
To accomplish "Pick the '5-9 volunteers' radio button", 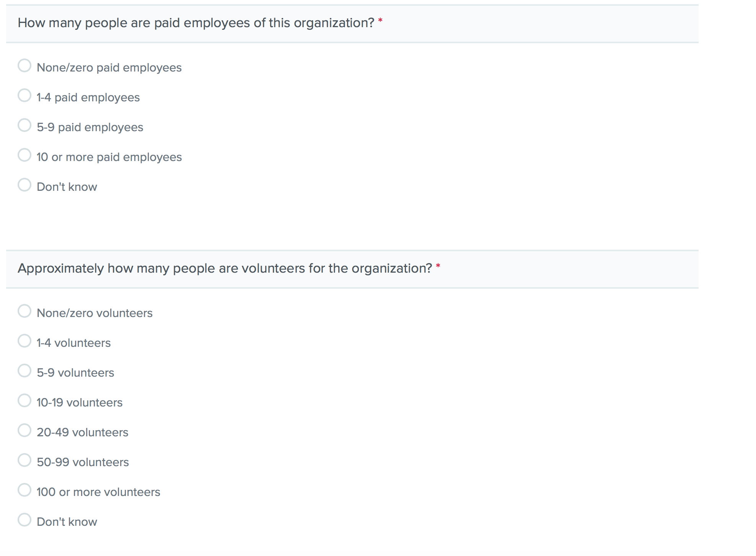I will pos(24,371).
